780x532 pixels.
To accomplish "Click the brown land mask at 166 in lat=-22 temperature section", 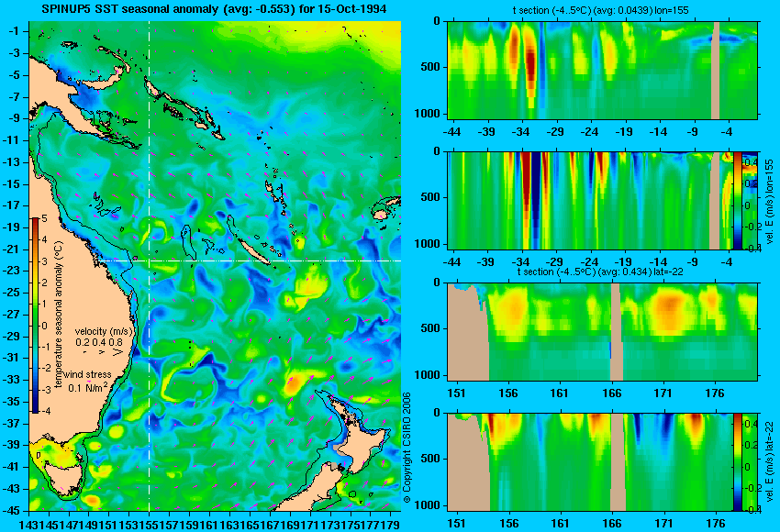I will coord(617,332).
